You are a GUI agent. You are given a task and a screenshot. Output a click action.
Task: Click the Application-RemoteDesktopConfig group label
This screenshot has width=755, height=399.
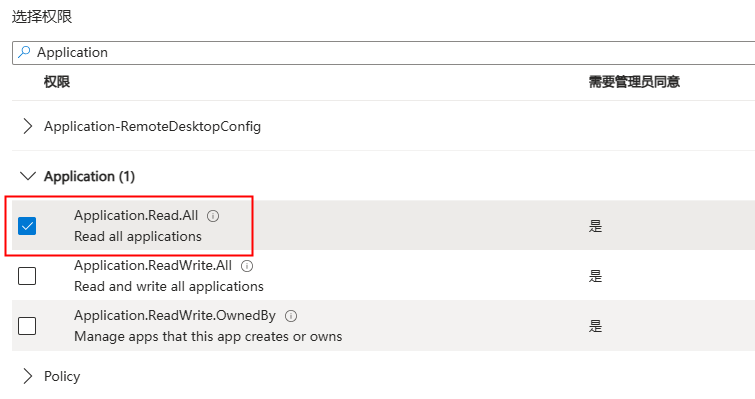click(x=153, y=126)
